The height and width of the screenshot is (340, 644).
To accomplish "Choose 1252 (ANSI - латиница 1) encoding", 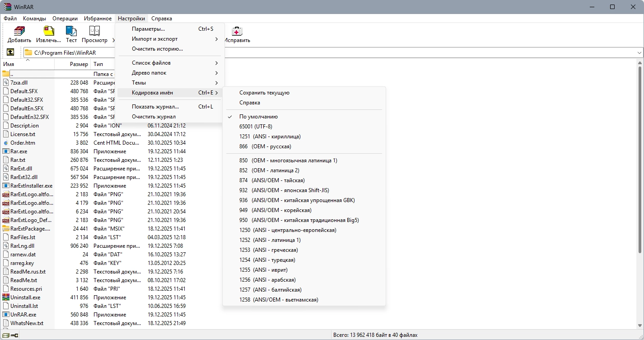I will (x=304, y=240).
